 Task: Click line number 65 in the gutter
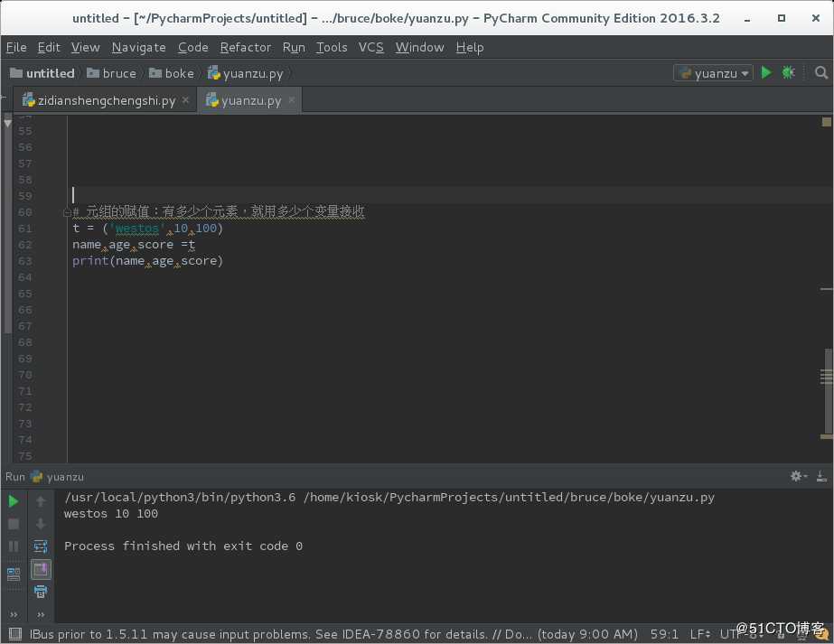pos(25,294)
